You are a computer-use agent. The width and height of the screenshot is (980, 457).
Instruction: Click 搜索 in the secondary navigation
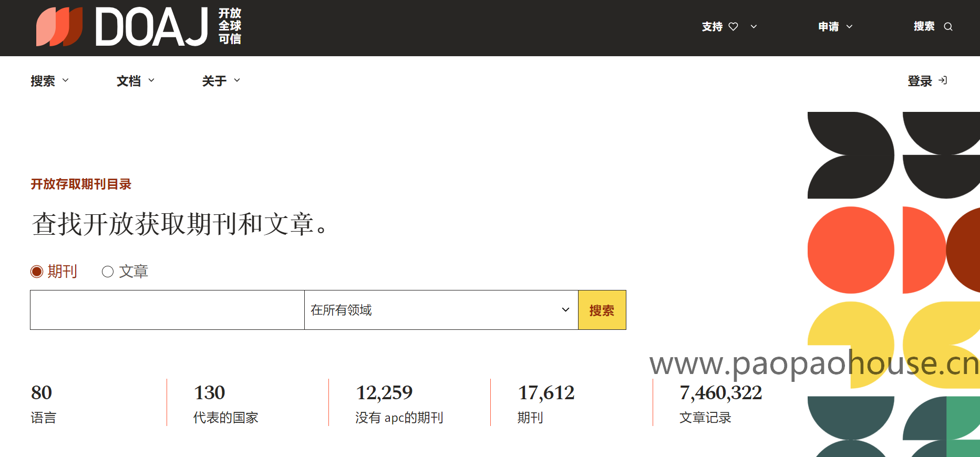[43, 81]
